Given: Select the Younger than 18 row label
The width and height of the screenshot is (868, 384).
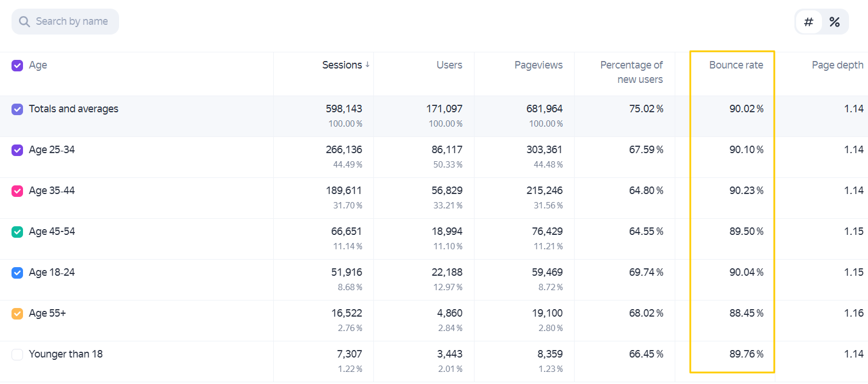Looking at the screenshot, I should click(x=66, y=354).
